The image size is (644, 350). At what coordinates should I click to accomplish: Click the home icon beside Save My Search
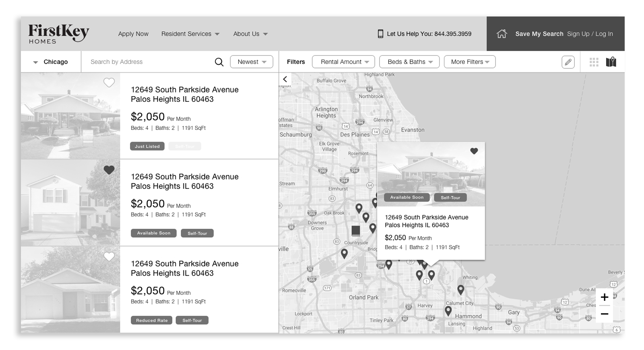pos(502,34)
